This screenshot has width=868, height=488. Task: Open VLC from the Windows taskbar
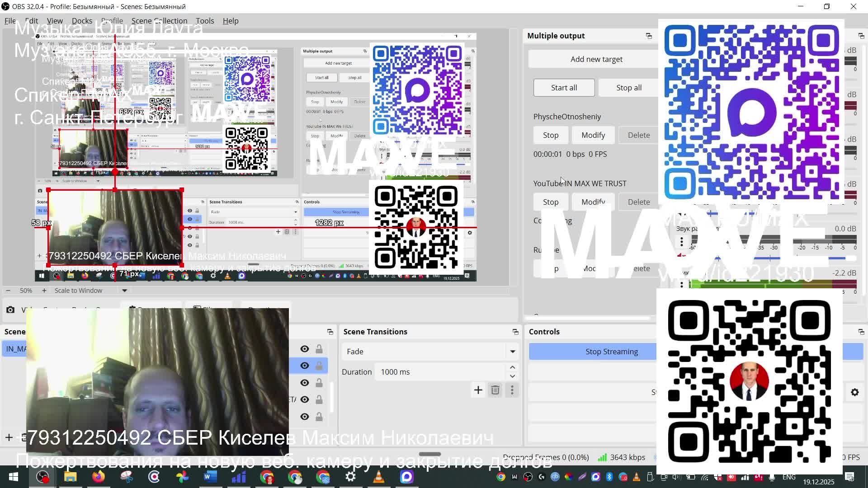point(379,477)
